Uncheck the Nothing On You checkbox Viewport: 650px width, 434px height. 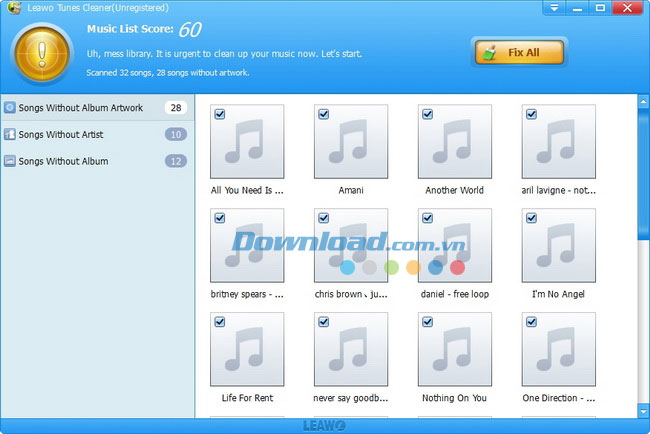(x=427, y=322)
